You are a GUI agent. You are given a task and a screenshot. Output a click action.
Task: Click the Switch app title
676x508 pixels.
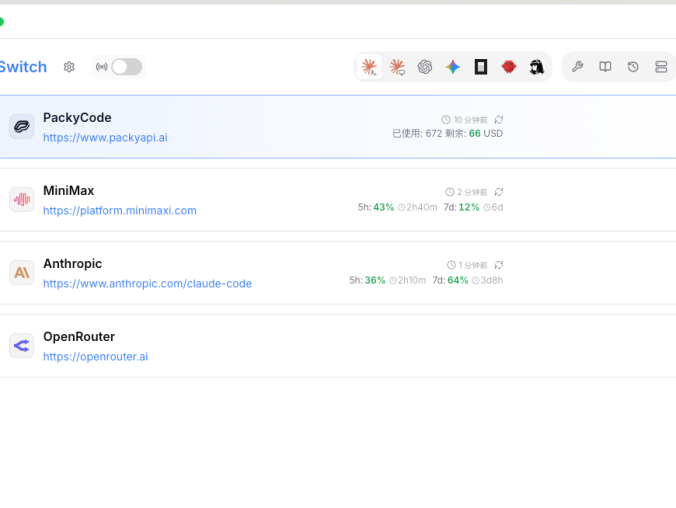pyautogui.click(x=23, y=67)
